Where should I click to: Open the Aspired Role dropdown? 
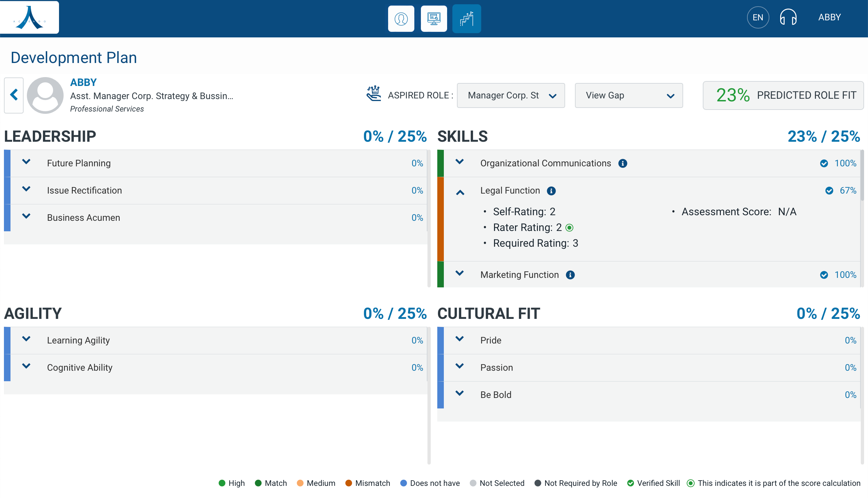tap(511, 95)
